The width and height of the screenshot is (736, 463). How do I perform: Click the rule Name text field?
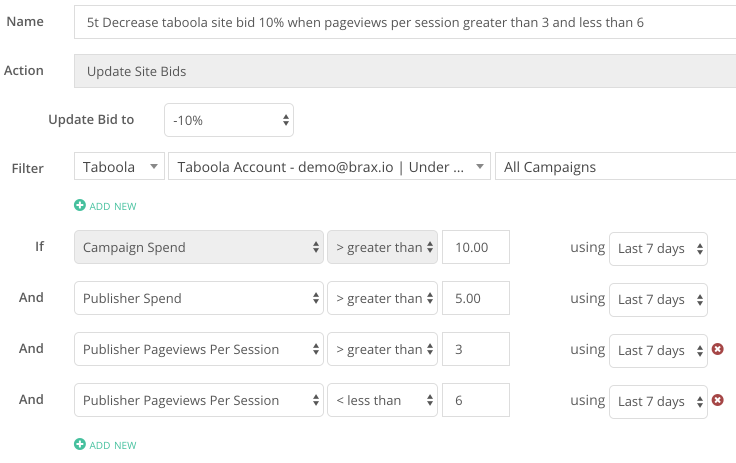tap(405, 22)
